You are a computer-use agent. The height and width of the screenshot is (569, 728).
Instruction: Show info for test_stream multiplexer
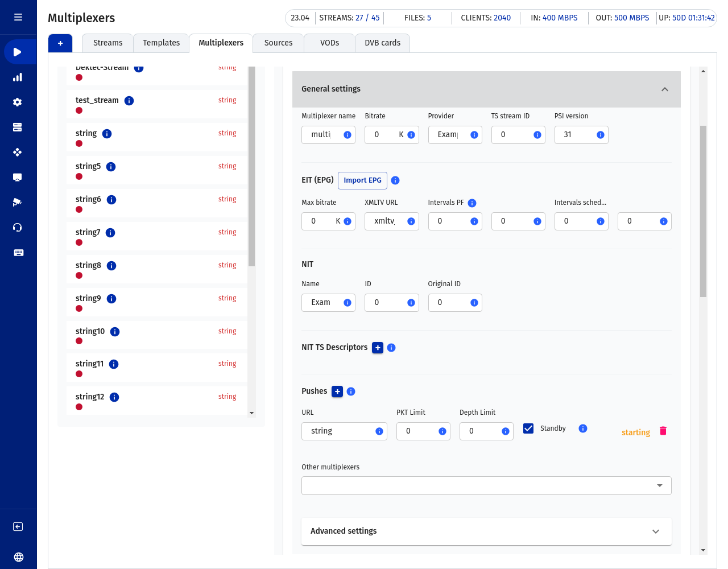pos(129,101)
